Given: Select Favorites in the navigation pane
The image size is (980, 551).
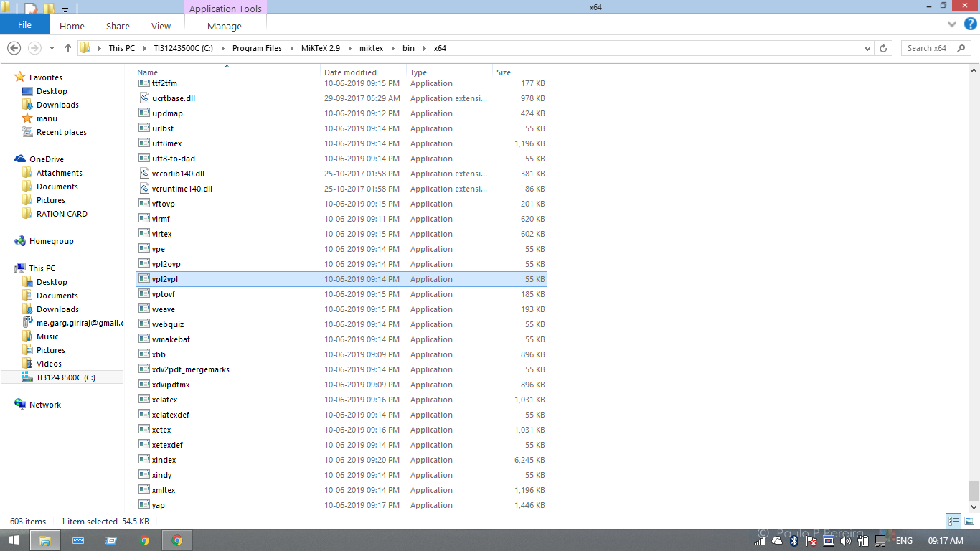Looking at the screenshot, I should pyautogui.click(x=45, y=77).
